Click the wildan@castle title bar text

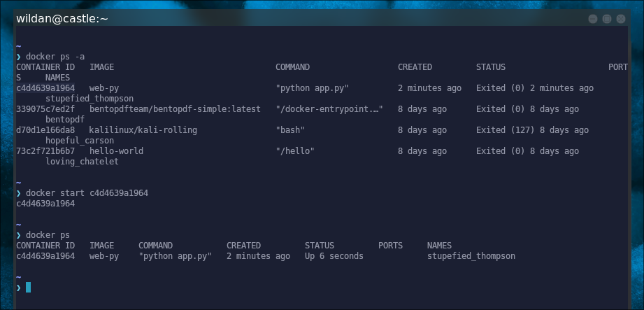pyautogui.click(x=63, y=19)
